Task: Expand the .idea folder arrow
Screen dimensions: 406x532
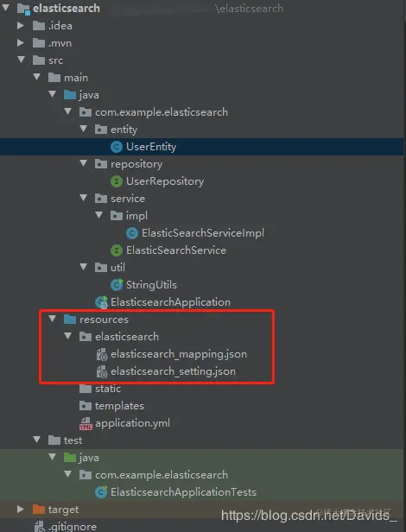Action: 21,25
